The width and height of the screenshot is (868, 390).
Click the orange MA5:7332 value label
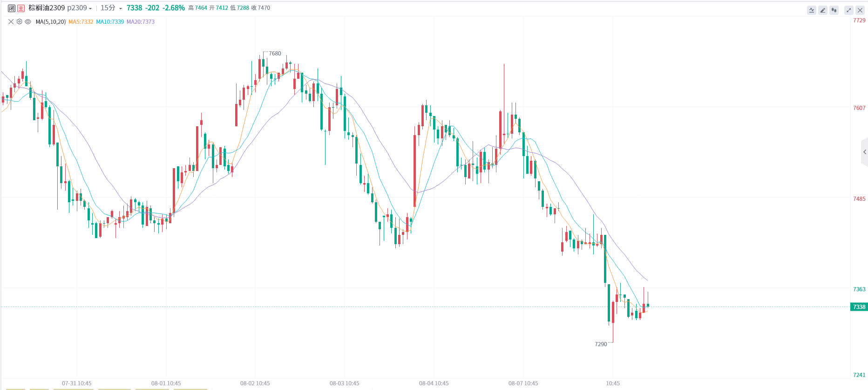[81, 22]
